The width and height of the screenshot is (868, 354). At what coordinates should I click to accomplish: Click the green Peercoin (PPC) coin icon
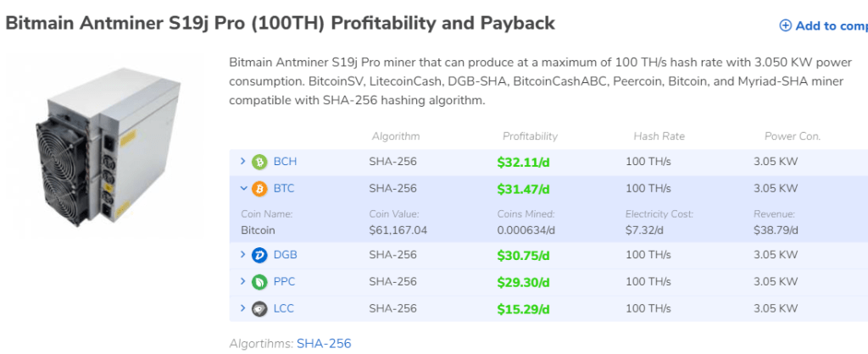pyautogui.click(x=259, y=282)
